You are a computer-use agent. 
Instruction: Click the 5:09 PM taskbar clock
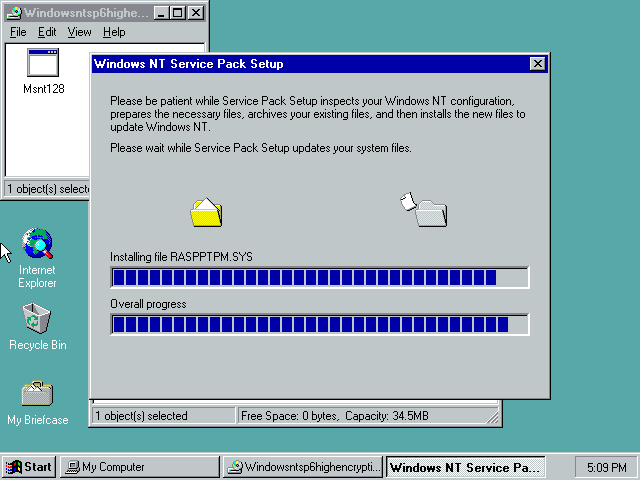pos(604,467)
